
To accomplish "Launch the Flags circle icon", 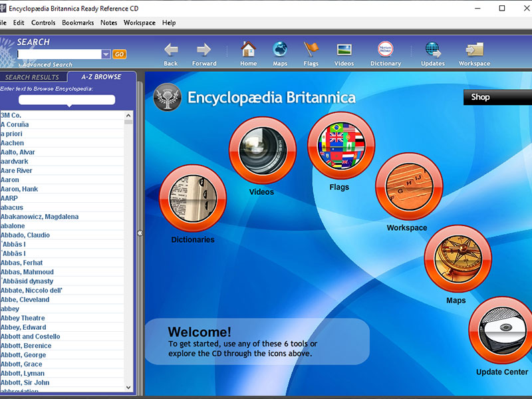I will tap(341, 146).
